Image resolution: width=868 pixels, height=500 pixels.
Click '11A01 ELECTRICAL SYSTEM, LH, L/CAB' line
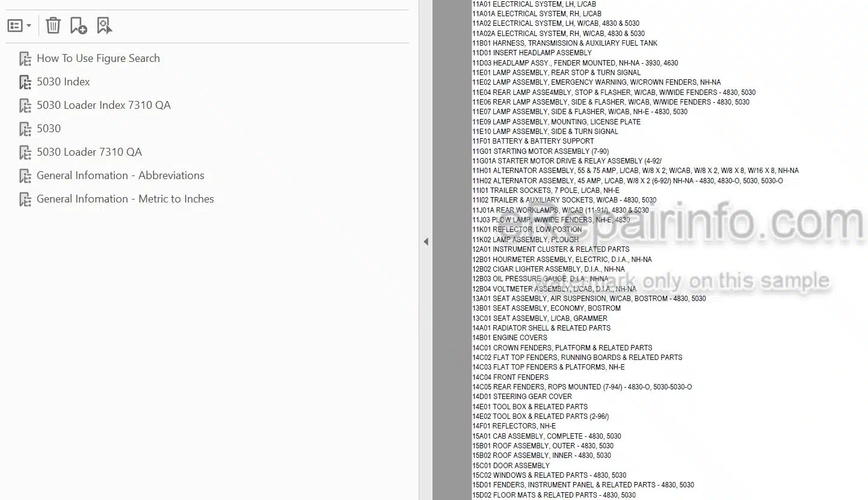(x=534, y=4)
